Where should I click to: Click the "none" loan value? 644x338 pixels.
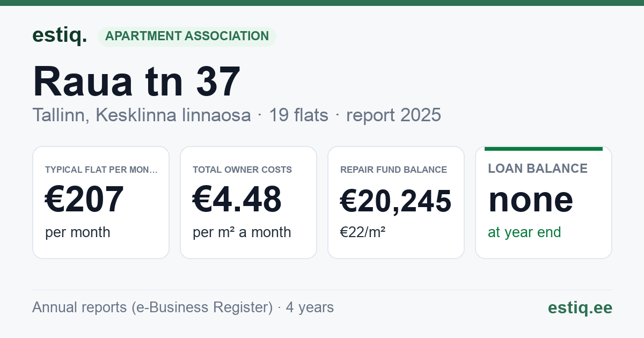[531, 200]
